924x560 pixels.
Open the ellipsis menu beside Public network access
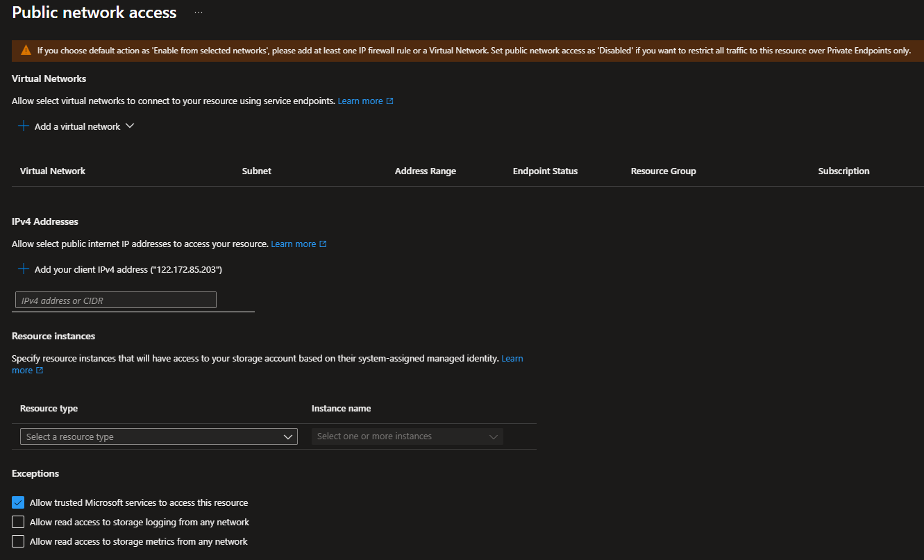click(199, 13)
